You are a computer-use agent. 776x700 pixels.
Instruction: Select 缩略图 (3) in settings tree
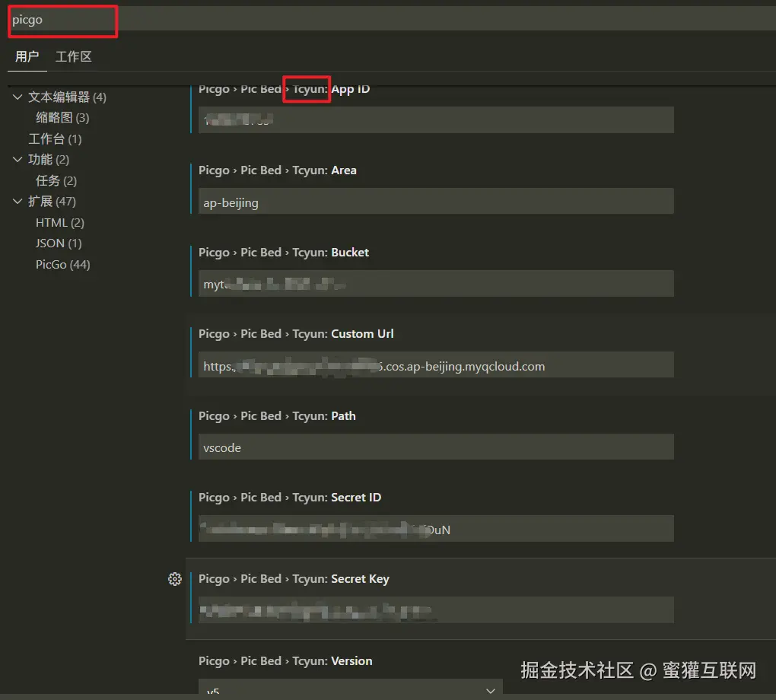62,118
